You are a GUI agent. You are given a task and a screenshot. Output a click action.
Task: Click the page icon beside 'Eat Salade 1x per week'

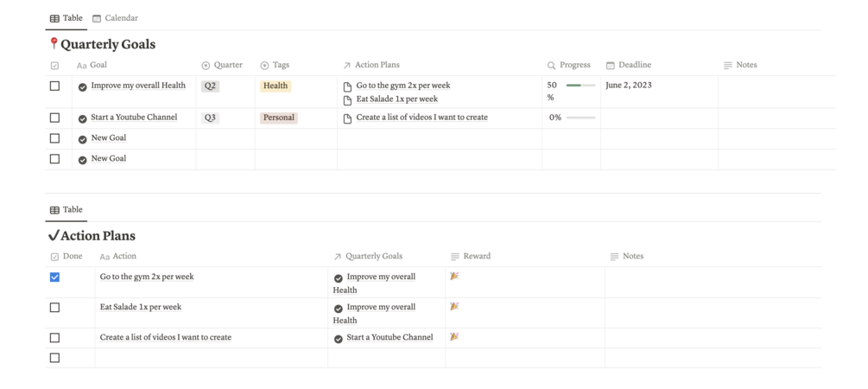[347, 99]
